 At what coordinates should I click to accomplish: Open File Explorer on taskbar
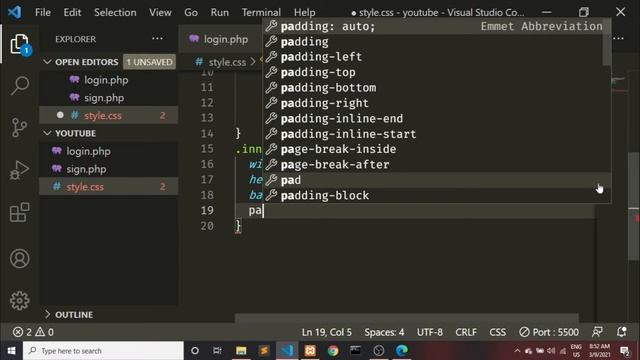[241, 351]
